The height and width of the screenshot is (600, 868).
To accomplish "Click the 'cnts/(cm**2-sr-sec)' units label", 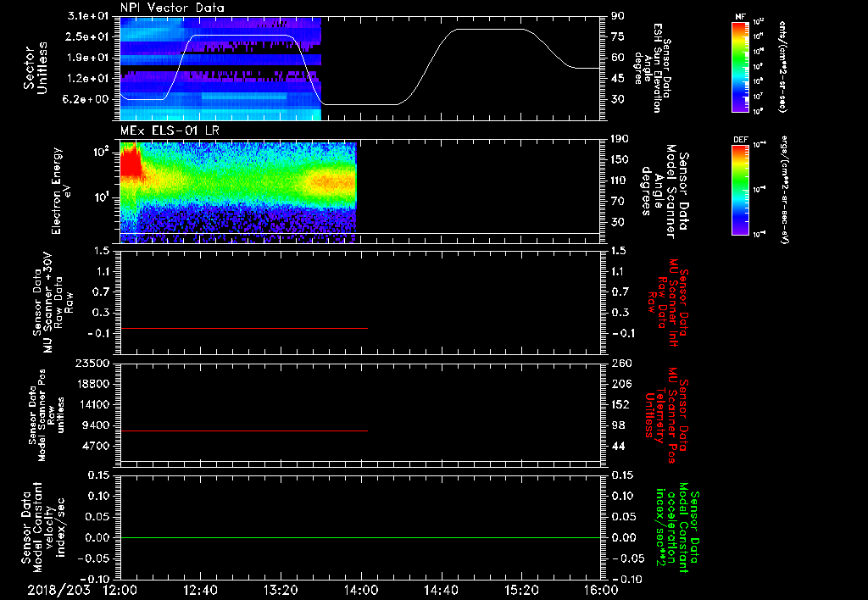I will (x=782, y=66).
